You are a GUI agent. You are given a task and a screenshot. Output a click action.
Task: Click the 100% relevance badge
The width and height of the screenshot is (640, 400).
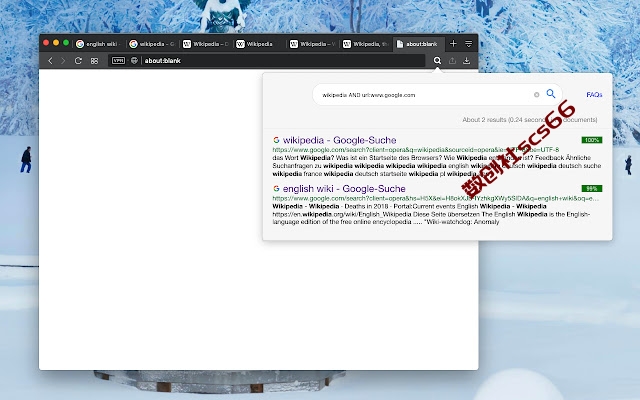click(592, 140)
